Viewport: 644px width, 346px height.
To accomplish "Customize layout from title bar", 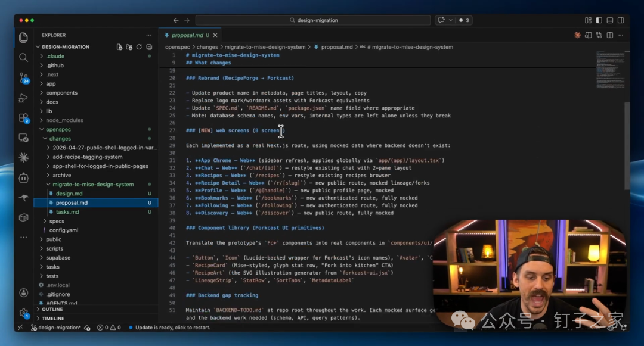I will coord(588,20).
